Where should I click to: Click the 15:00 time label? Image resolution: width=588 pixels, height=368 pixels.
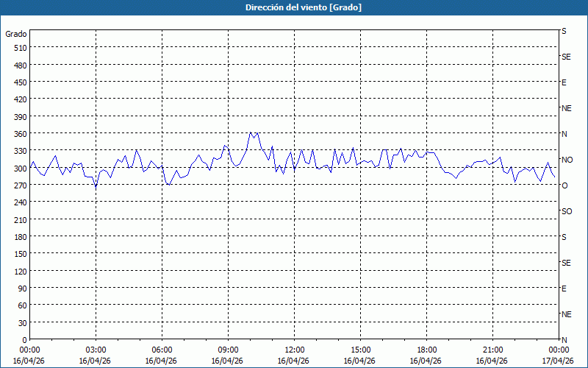(x=360, y=350)
